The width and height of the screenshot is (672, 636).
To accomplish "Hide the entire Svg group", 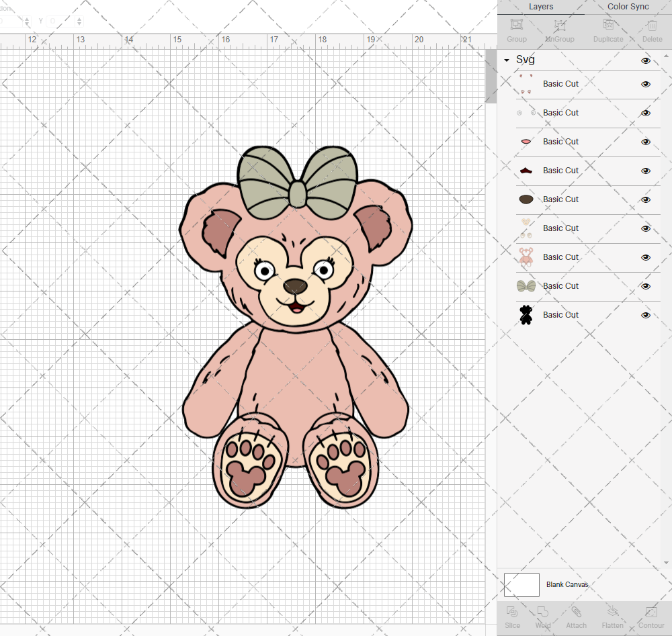I will tap(645, 61).
